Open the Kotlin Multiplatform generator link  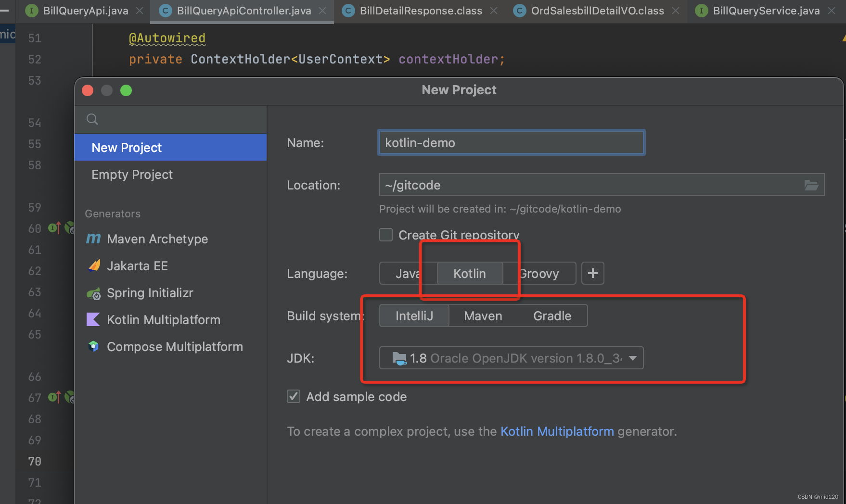[557, 431]
